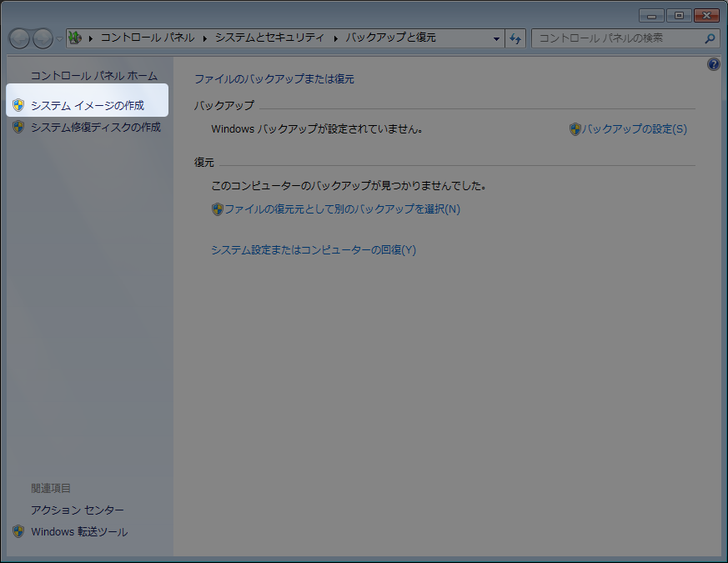The image size is (728, 563).
Task: Expand the arrow before コントロール パネル breadcrumb
Action: [x=91, y=38]
